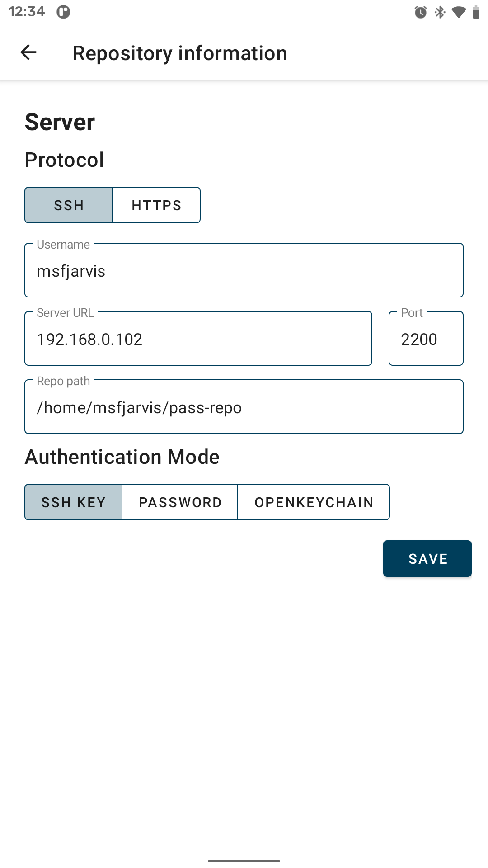Choose SSH KEY authentication mode

click(74, 502)
